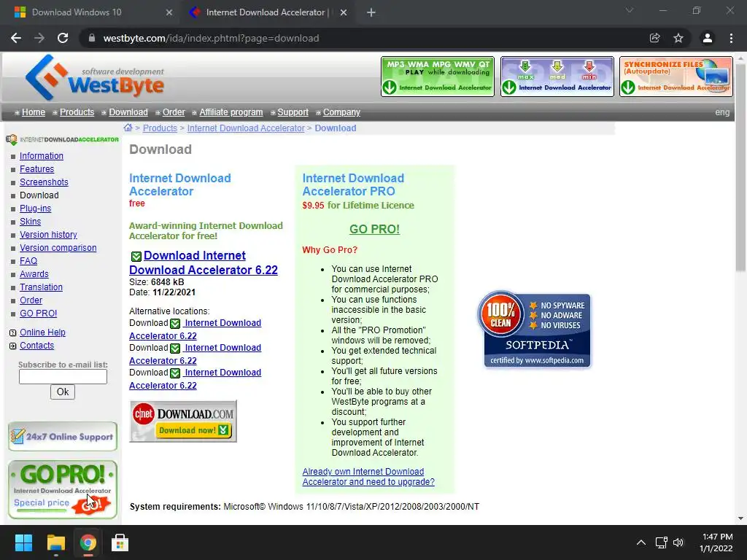Screen dimensions: 747x560
Task: Open File Explorer from the taskbar
Action: pyautogui.click(x=55, y=542)
